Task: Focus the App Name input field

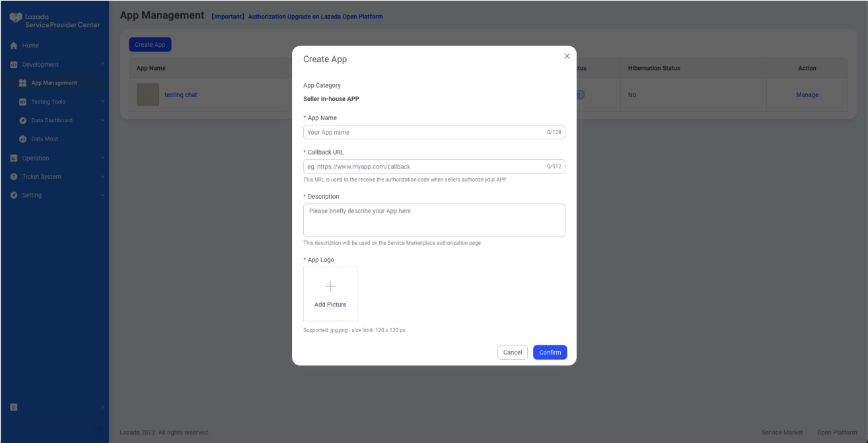Action: click(x=424, y=132)
